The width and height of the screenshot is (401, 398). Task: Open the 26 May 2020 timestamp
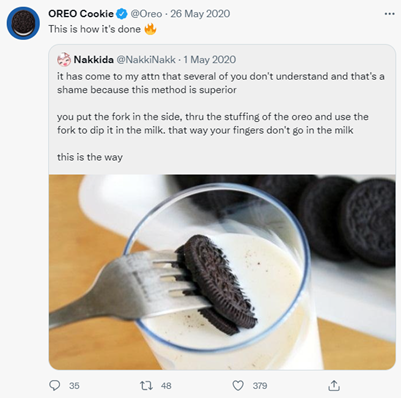coord(200,14)
